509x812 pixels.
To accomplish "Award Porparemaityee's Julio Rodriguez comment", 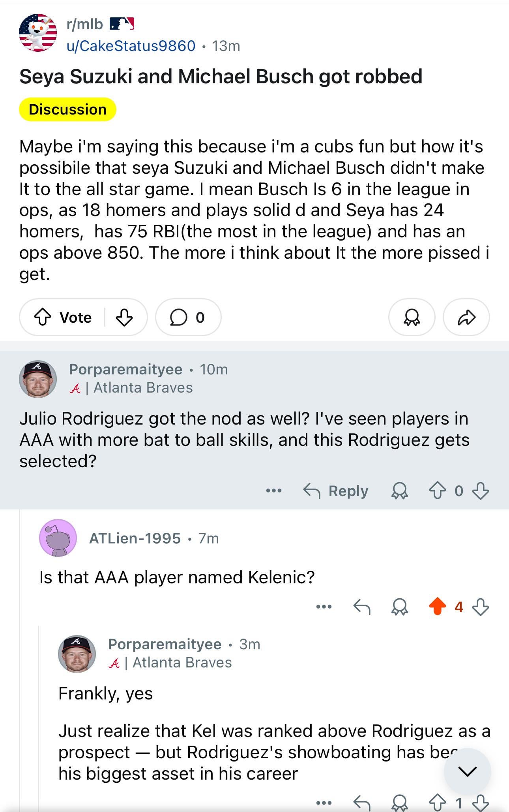I will pyautogui.click(x=399, y=491).
